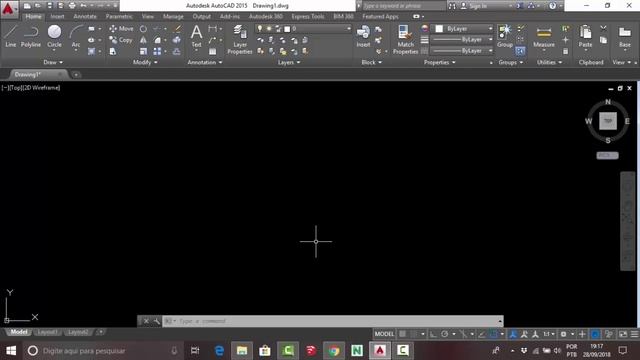Viewport: 640px width, 360px height.
Task: Open Layer Properties manager
Action: click(x=240, y=40)
